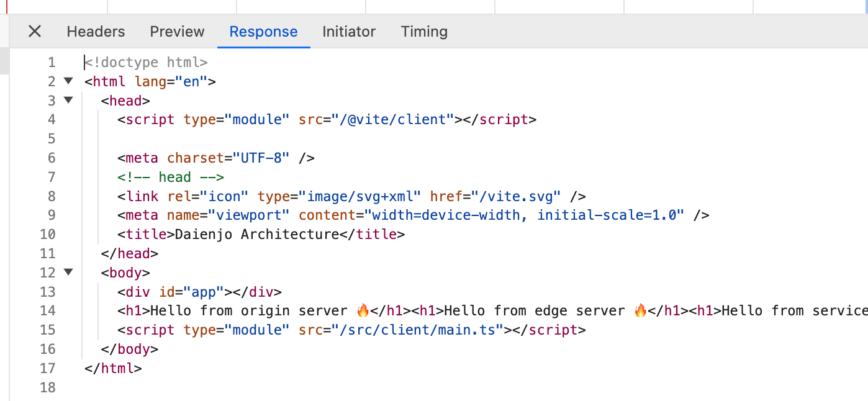Switch to the Headers tab
The width and height of the screenshot is (868, 401).
95,32
